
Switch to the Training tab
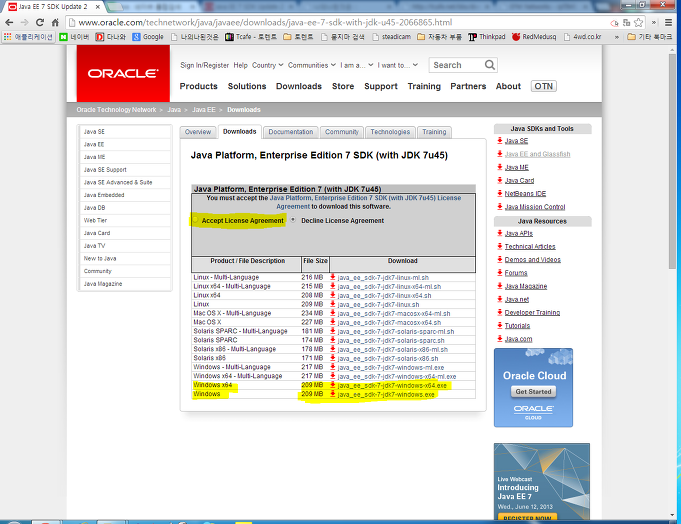click(434, 132)
